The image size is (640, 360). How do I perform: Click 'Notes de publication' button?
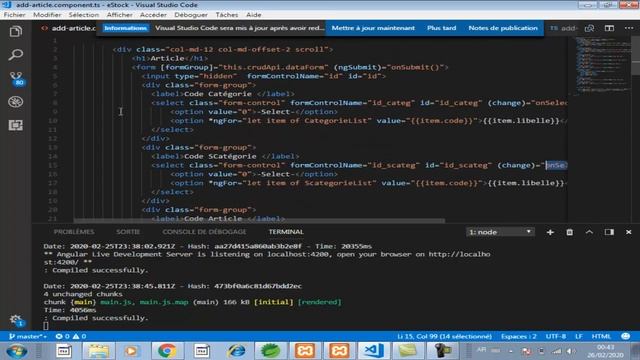pyautogui.click(x=503, y=28)
